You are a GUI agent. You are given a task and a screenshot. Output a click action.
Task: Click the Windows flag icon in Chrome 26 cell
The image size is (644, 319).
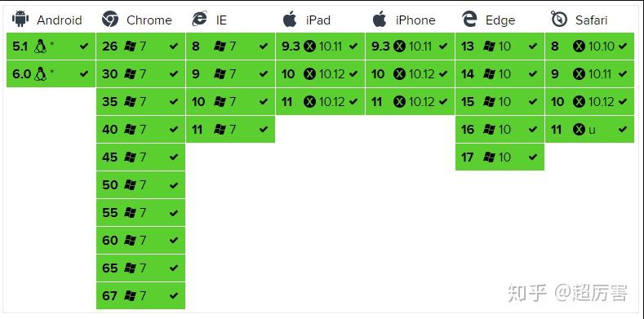(131, 47)
